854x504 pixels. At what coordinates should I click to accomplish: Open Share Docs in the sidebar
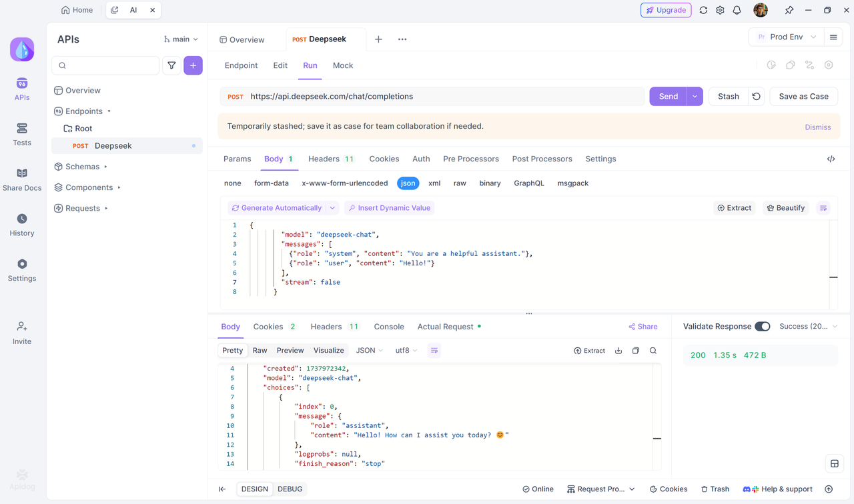(22, 180)
